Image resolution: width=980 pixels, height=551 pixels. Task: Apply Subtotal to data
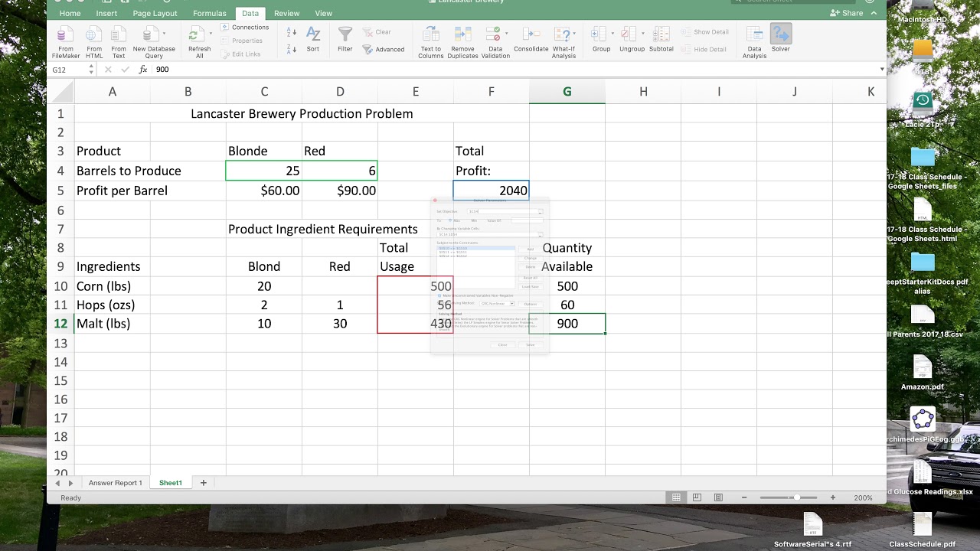[661, 40]
